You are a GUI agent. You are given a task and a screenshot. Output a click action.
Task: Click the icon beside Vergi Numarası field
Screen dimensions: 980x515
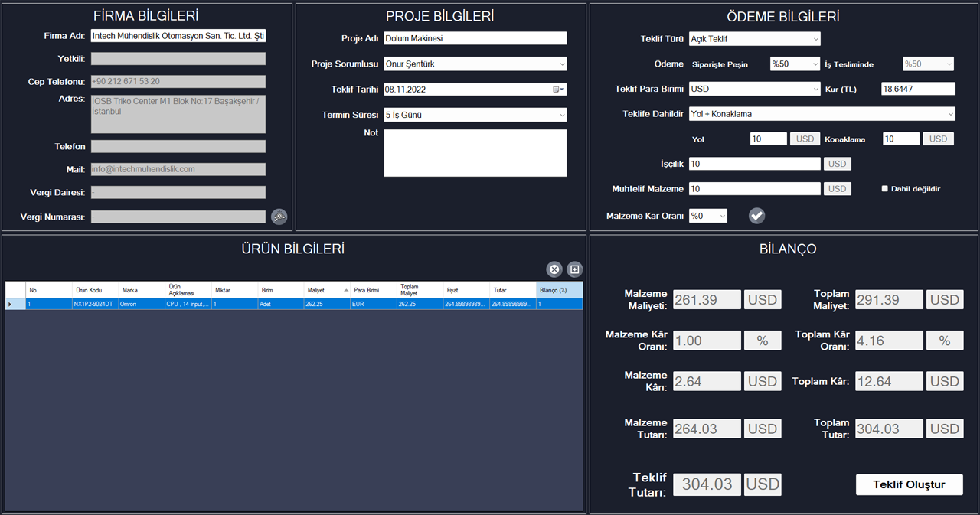point(279,217)
